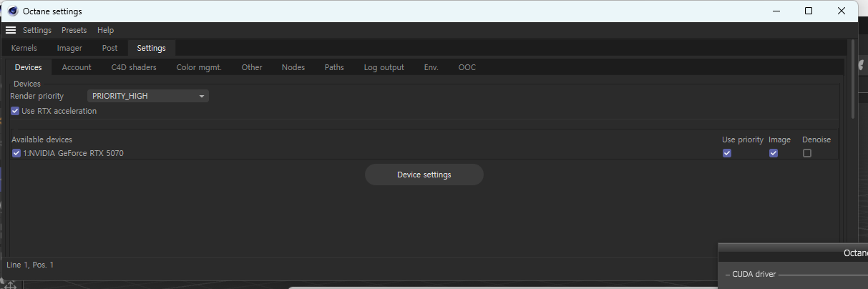868x289 pixels.
Task: Click the CUDA driver text in Octane popup
Action: (x=754, y=274)
